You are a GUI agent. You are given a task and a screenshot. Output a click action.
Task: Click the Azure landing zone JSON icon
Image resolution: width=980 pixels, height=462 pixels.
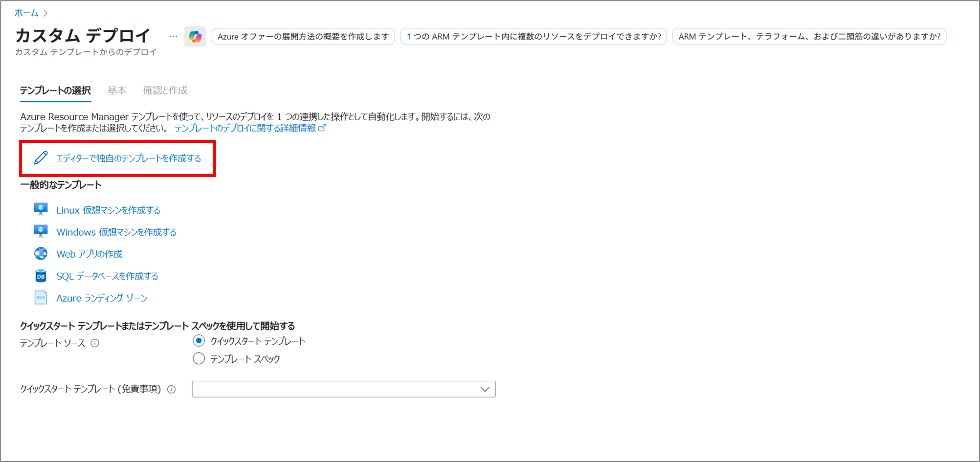[x=41, y=298]
